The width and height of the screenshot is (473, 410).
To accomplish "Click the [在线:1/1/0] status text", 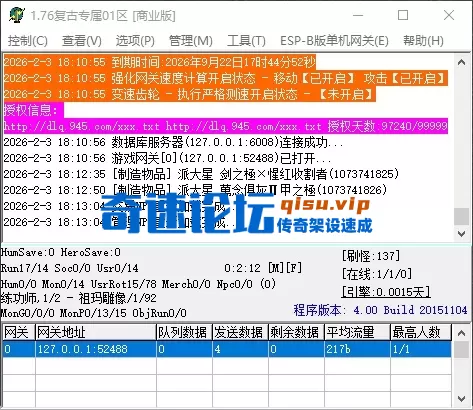I will 377,274.
